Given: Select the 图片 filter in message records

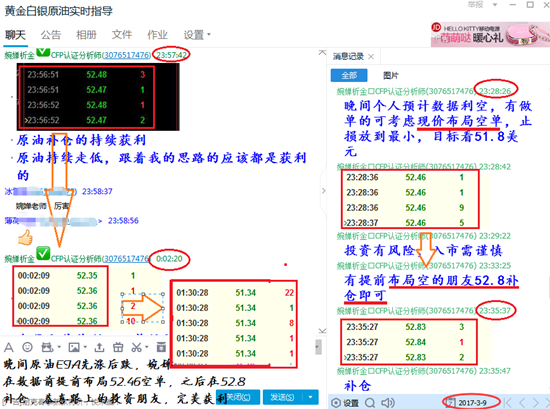Looking at the screenshot, I should point(390,75).
